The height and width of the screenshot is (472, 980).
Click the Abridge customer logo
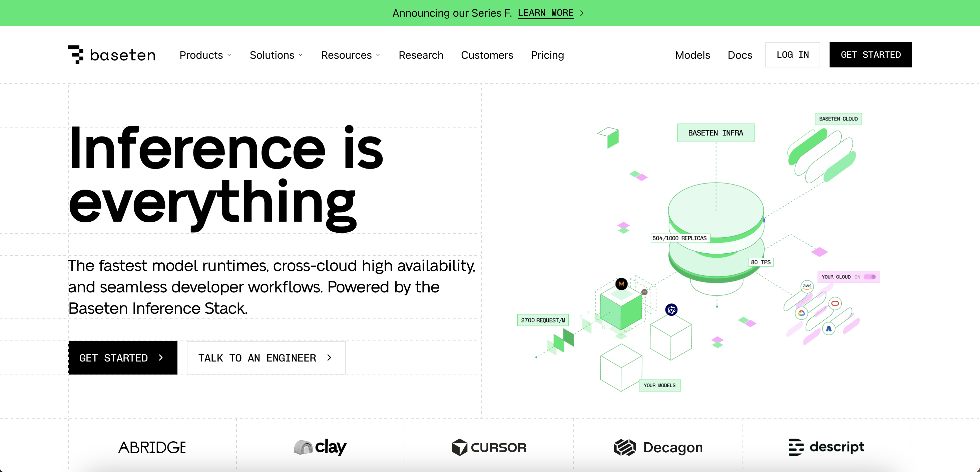(x=152, y=447)
